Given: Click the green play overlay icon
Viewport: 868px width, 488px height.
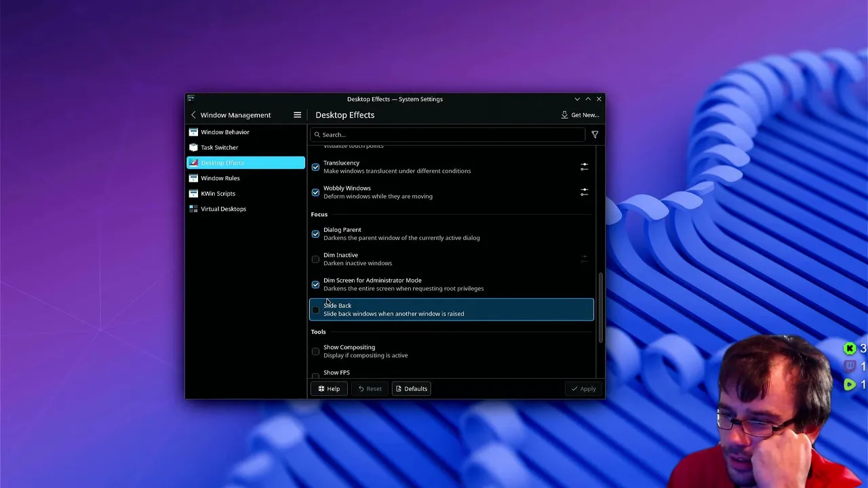Looking at the screenshot, I should pos(849,384).
